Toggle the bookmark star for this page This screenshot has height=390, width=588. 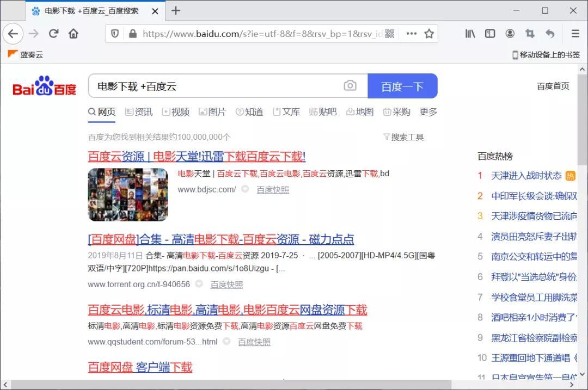point(430,33)
